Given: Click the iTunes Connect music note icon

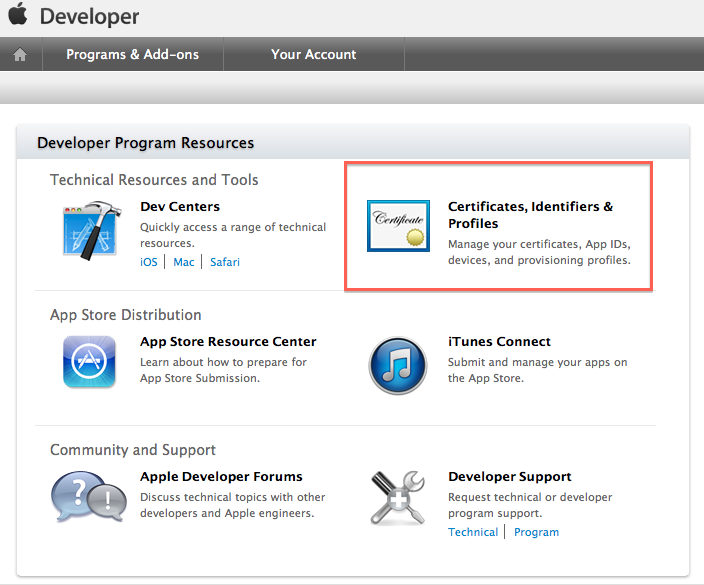Looking at the screenshot, I should click(398, 365).
